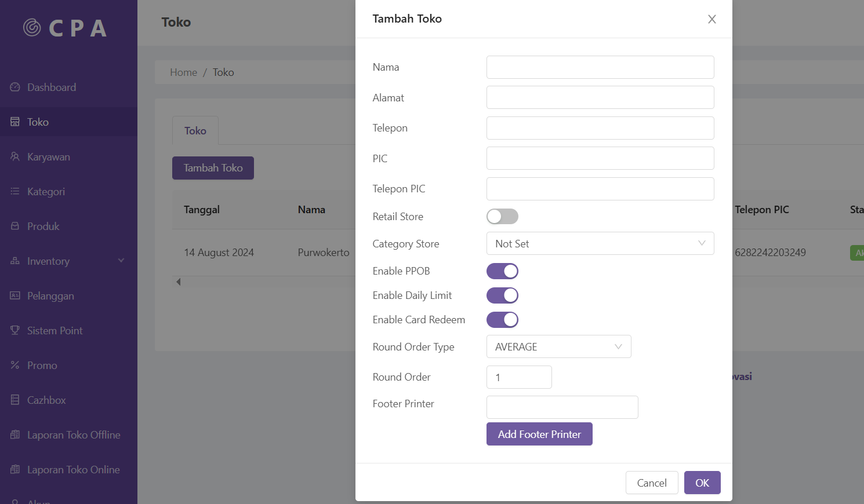The image size is (864, 504).
Task: Toggle the Enable Card Redeem switch
Action: [x=502, y=320]
